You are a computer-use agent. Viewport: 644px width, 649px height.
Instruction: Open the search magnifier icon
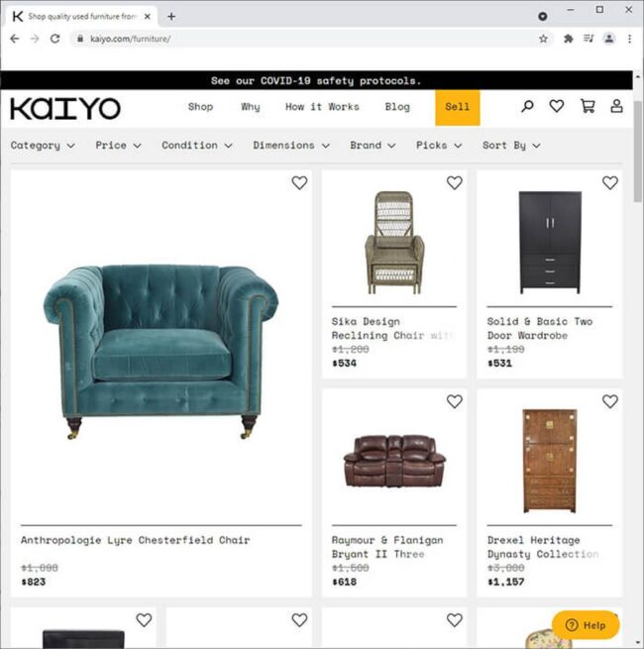tap(527, 106)
